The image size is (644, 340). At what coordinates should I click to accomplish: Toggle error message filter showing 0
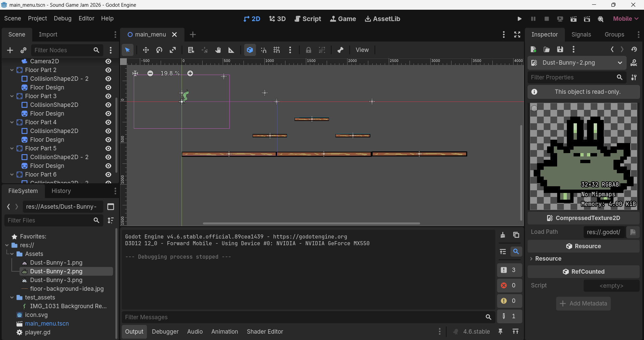coord(509,285)
